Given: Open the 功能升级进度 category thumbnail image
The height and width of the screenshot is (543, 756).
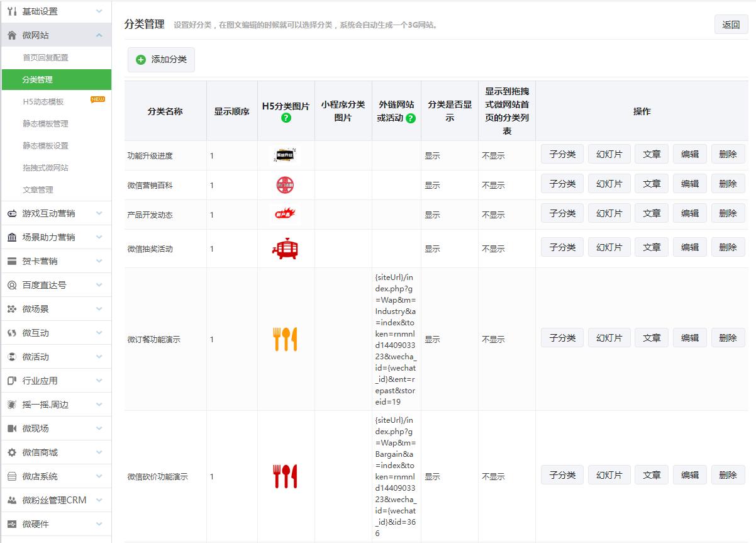Looking at the screenshot, I should pos(286,155).
